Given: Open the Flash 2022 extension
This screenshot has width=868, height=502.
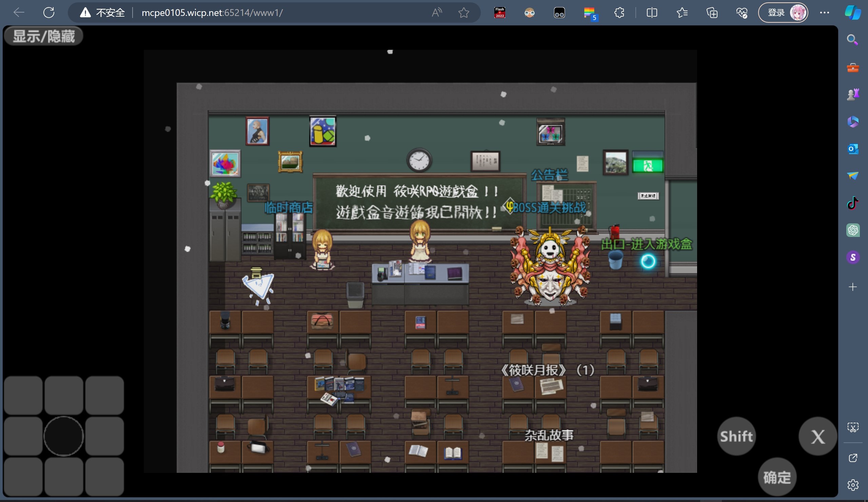Looking at the screenshot, I should (x=500, y=13).
